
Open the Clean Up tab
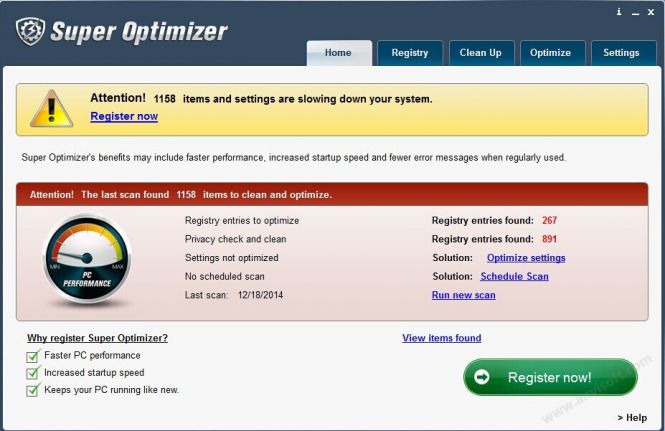(x=481, y=53)
